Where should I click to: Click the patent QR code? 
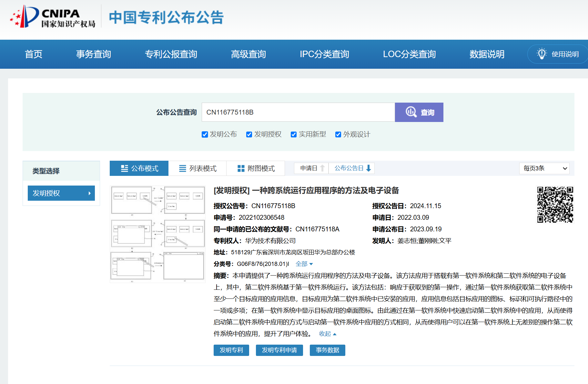(x=555, y=205)
